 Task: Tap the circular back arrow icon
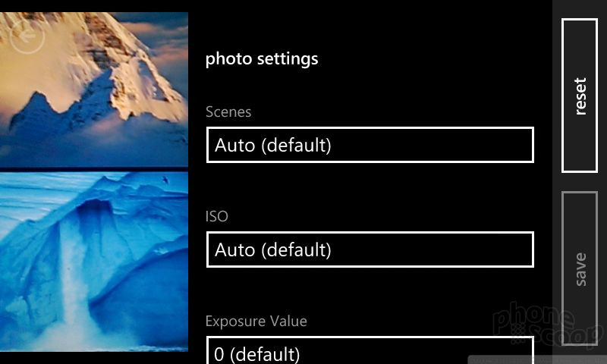[x=27, y=36]
